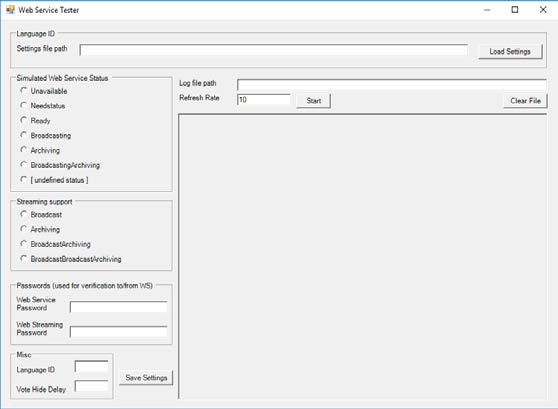This screenshot has height=409, width=558.
Task: Click the Clear File button
Action: click(525, 101)
